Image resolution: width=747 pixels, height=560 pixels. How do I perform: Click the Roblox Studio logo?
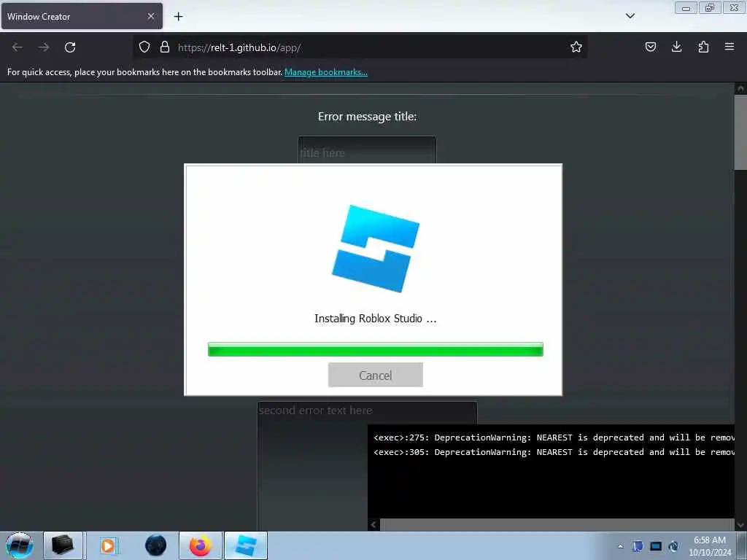[376, 248]
